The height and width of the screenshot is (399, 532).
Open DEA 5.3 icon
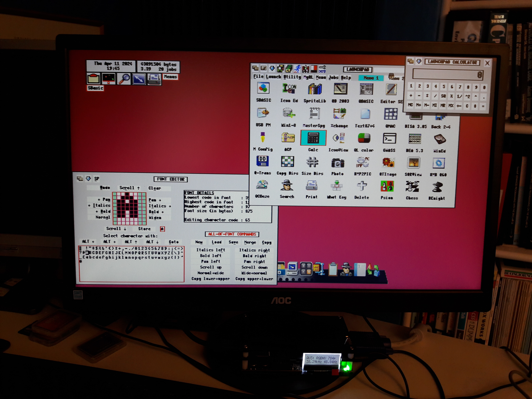415,139
